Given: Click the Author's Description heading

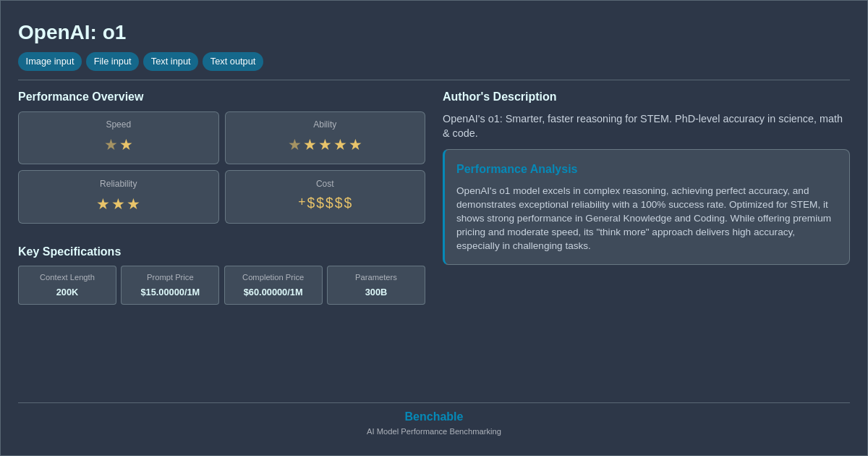Looking at the screenshot, I should click(x=499, y=96).
